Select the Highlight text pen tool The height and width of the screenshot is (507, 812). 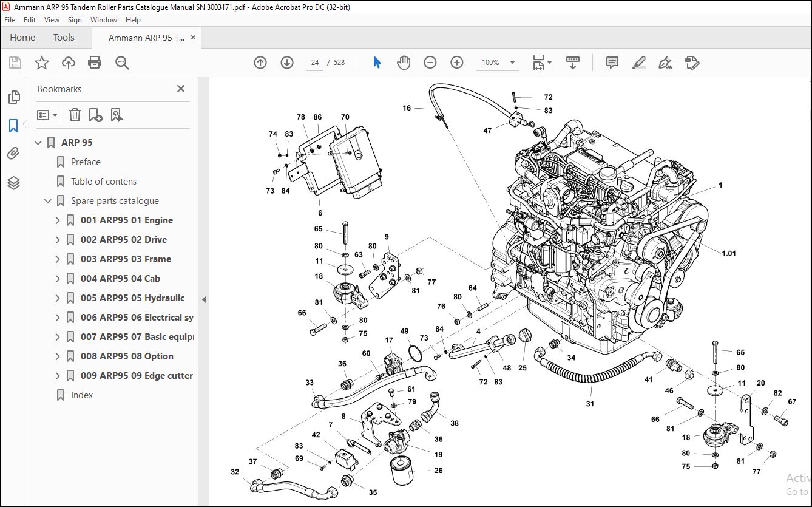tap(638, 63)
